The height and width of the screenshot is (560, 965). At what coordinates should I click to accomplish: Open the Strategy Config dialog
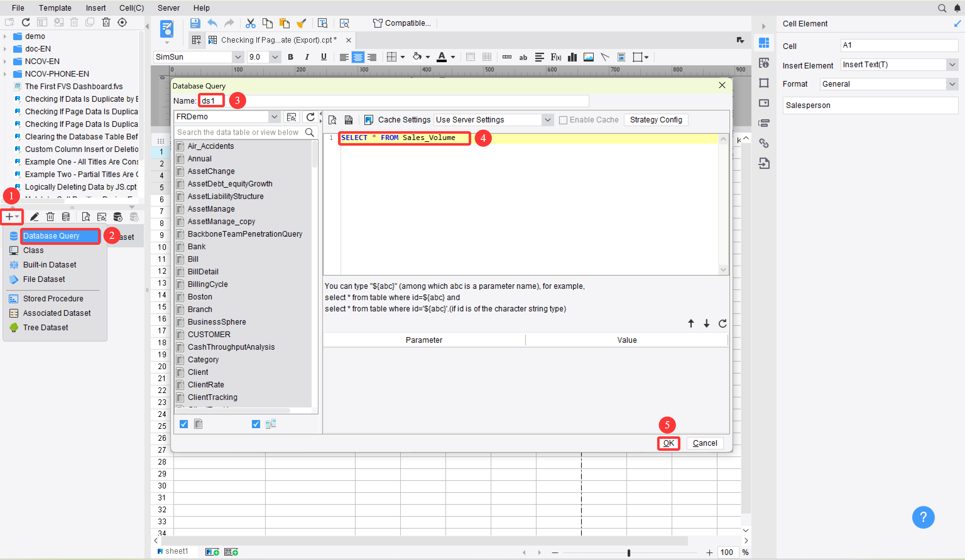click(656, 120)
